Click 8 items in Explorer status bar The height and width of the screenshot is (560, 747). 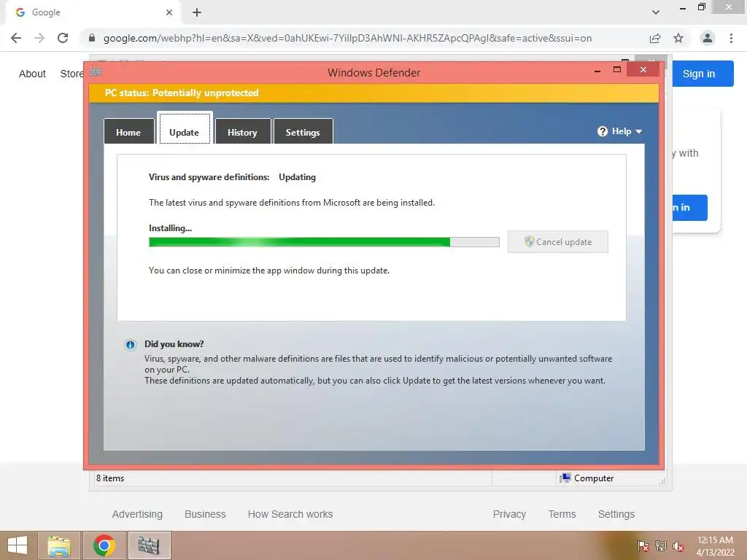[x=110, y=478]
